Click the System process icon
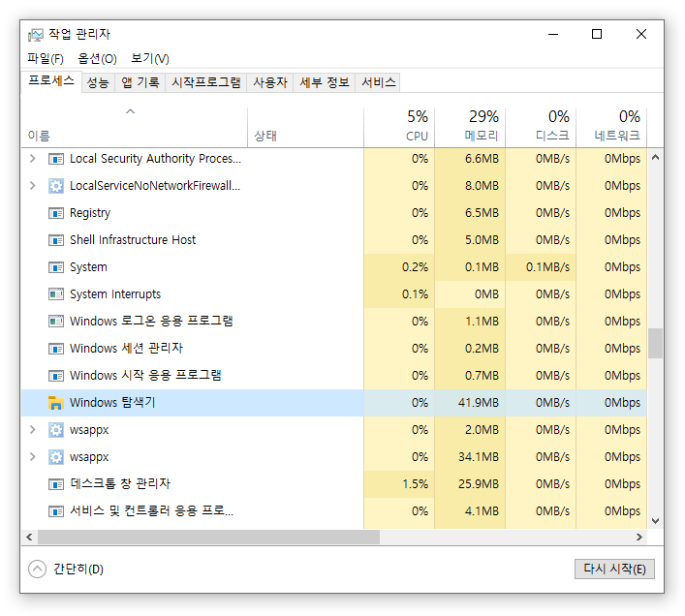The image size is (685, 616). (56, 267)
